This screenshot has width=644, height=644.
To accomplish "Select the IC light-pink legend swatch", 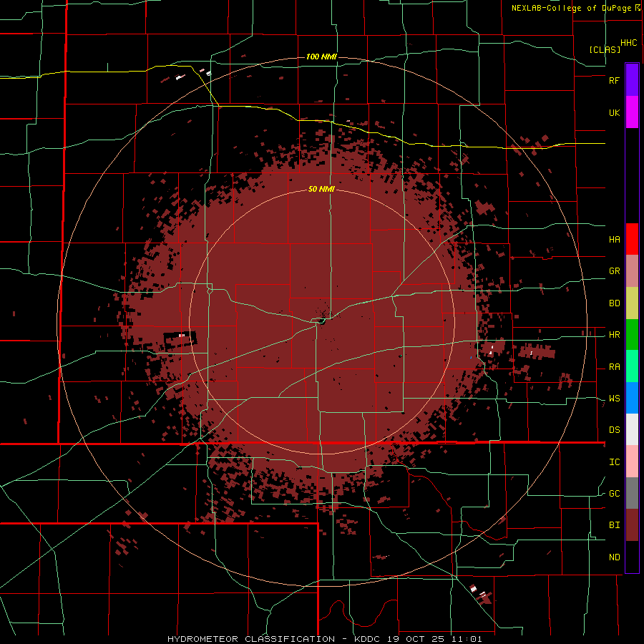I will tap(632, 462).
